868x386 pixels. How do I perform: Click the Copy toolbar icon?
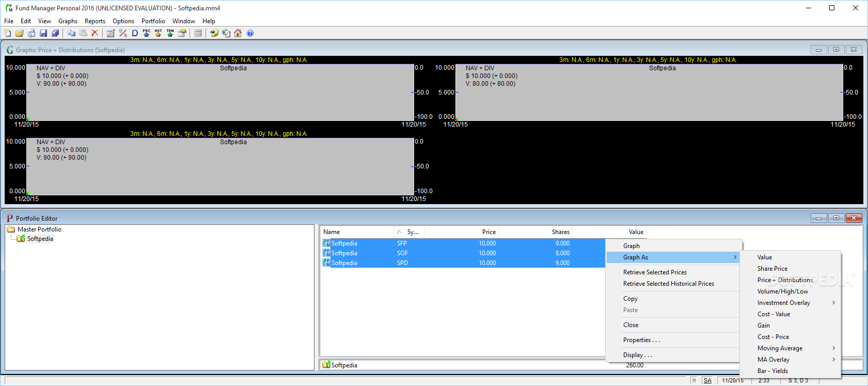tap(71, 33)
